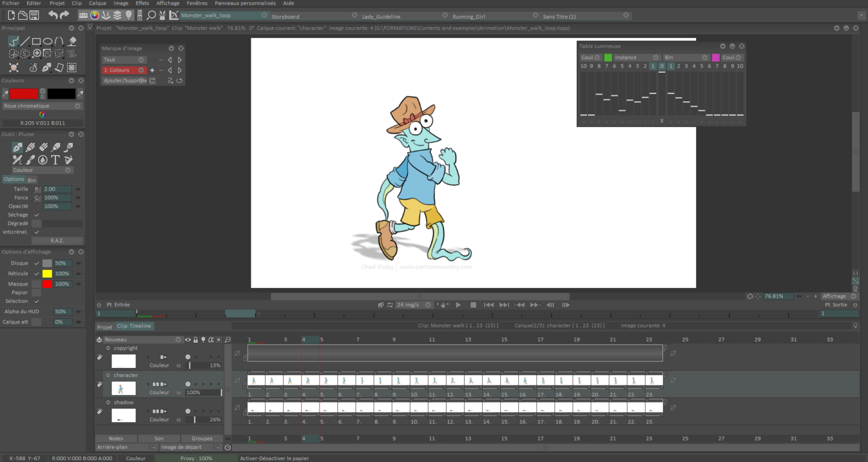Pick a color with the left eyedropper
Viewport: 868px width, 462px height.
(x=5, y=93)
